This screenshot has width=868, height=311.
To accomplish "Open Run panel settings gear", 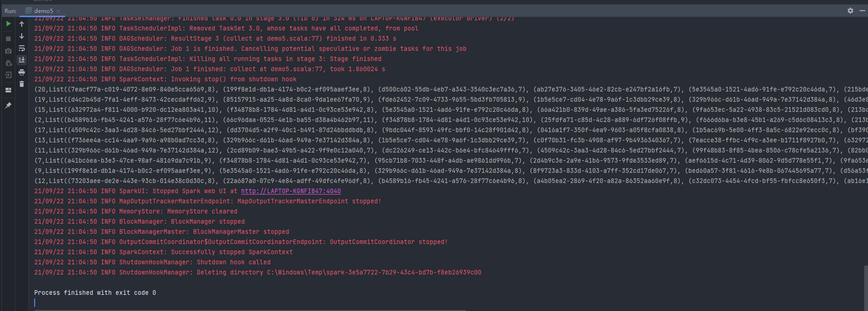I will point(850,11).
